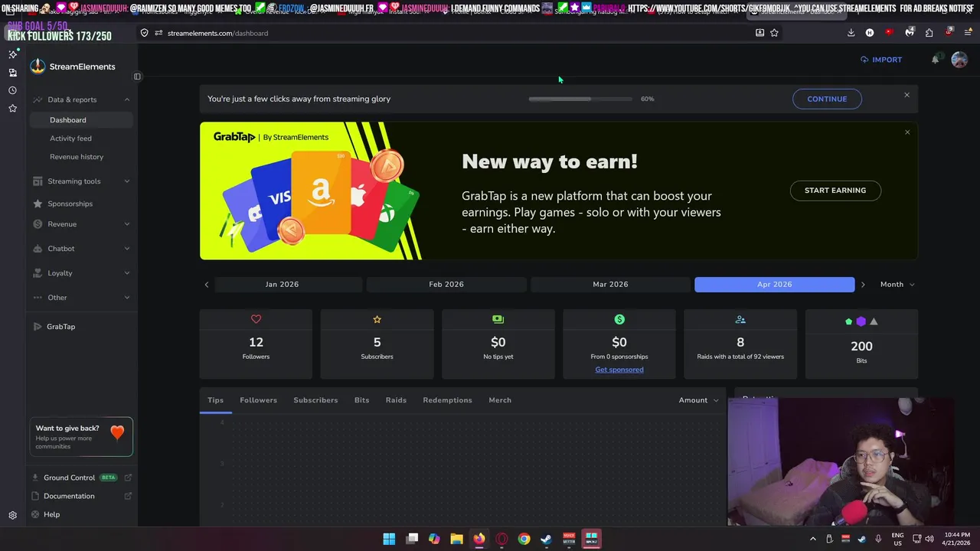Click the Firefox AI sparkle sidebar icon
The height and width of the screenshot is (551, 980).
pyautogui.click(x=12, y=54)
